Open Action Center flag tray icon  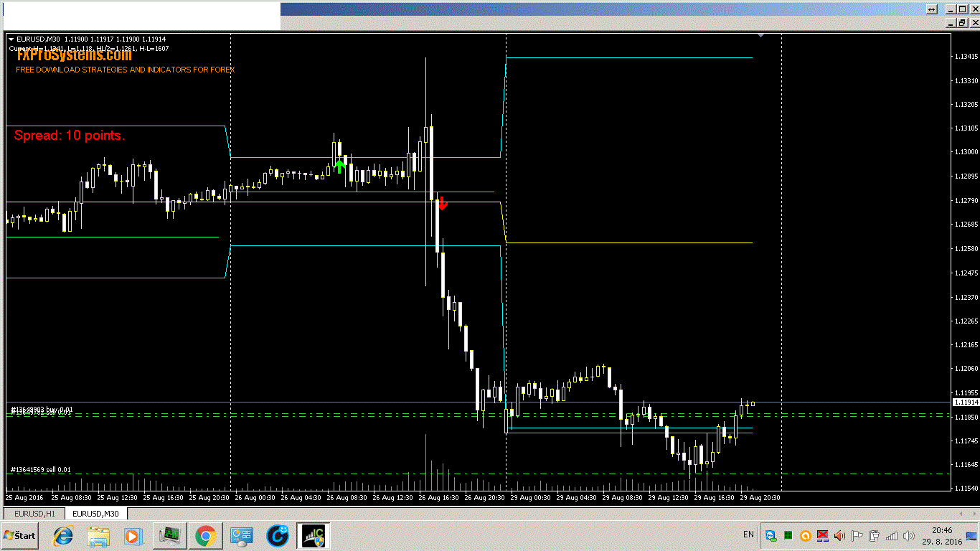point(857,535)
